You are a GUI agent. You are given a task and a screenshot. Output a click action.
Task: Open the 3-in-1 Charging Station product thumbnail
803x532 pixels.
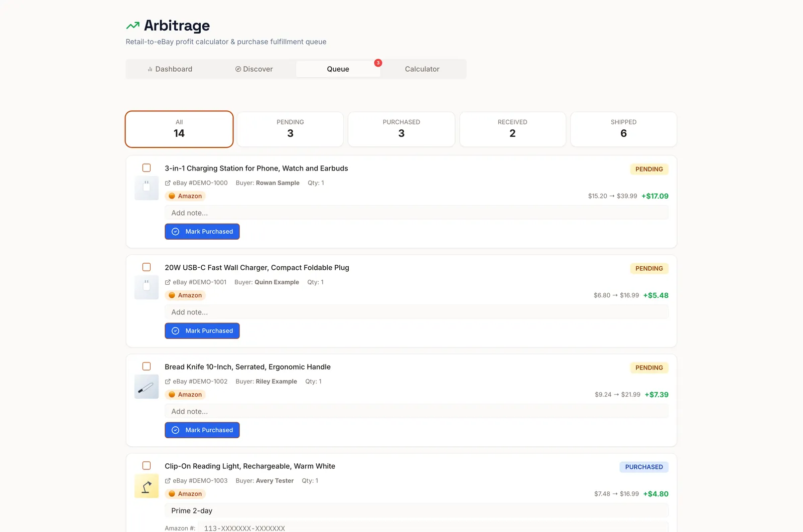[147, 188]
